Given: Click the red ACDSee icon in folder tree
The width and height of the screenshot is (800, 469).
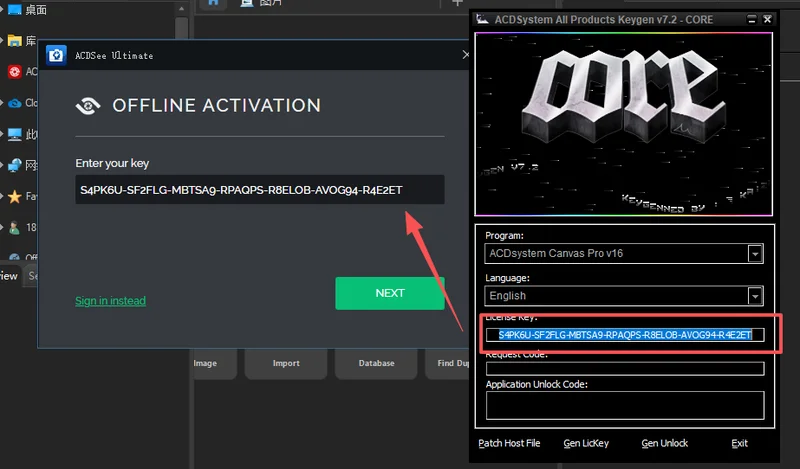Looking at the screenshot, I should coord(15,71).
